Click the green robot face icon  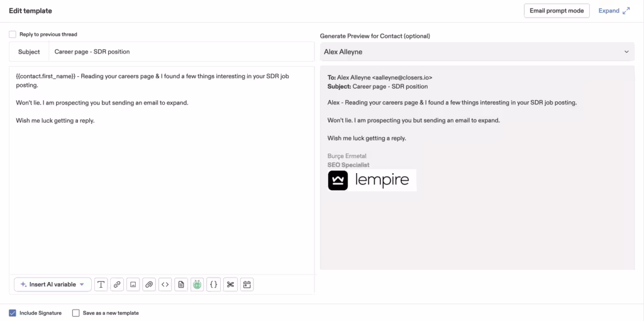[197, 284]
